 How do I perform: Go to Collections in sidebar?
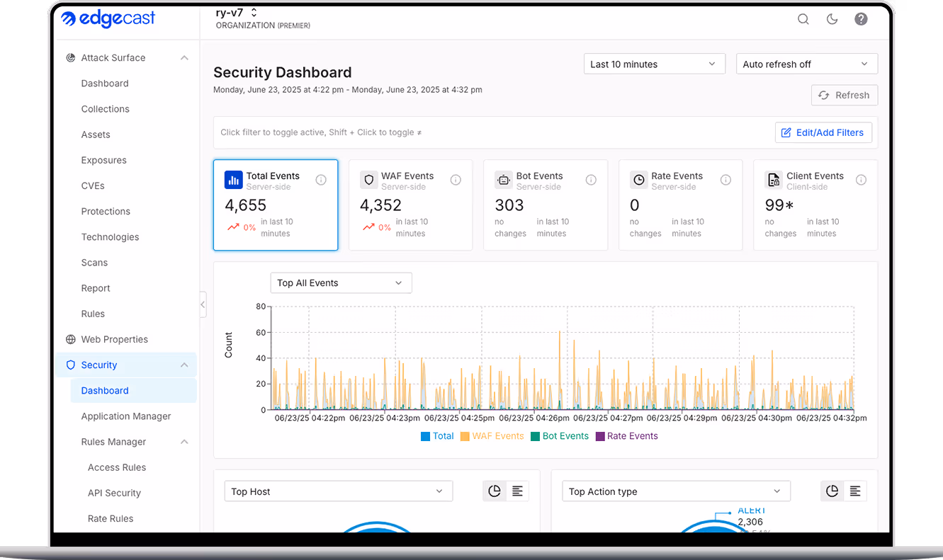[x=106, y=109]
